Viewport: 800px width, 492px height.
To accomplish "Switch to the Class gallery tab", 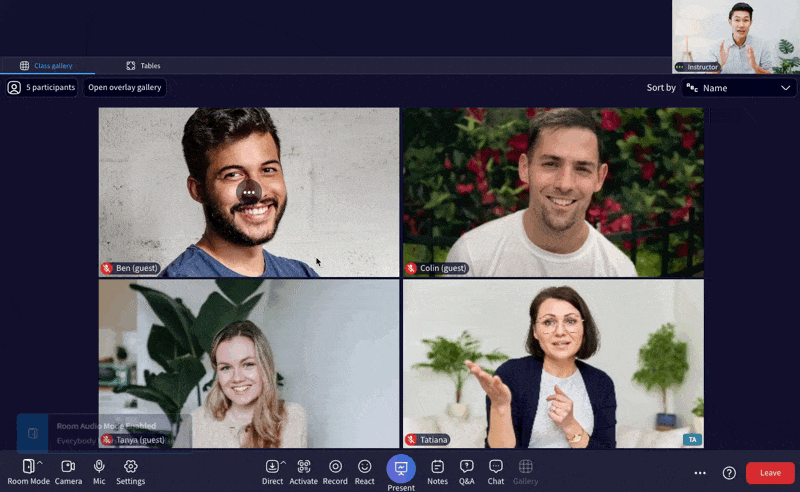I will point(47,65).
